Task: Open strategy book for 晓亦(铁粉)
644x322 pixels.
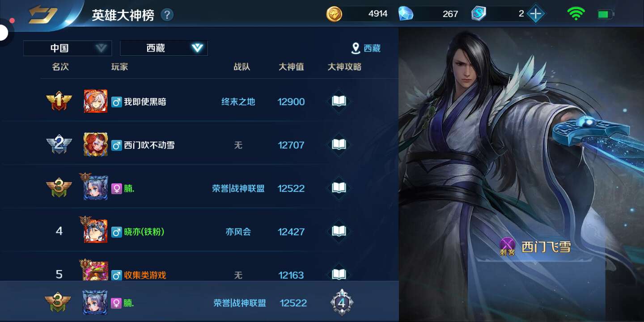Action: pyautogui.click(x=339, y=231)
